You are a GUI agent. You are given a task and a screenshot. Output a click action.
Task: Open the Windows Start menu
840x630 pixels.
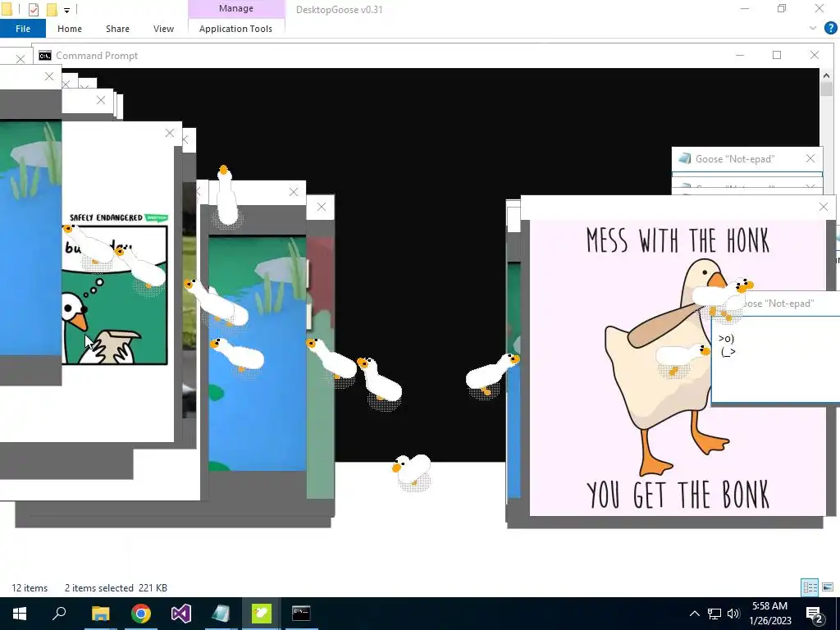point(20,614)
